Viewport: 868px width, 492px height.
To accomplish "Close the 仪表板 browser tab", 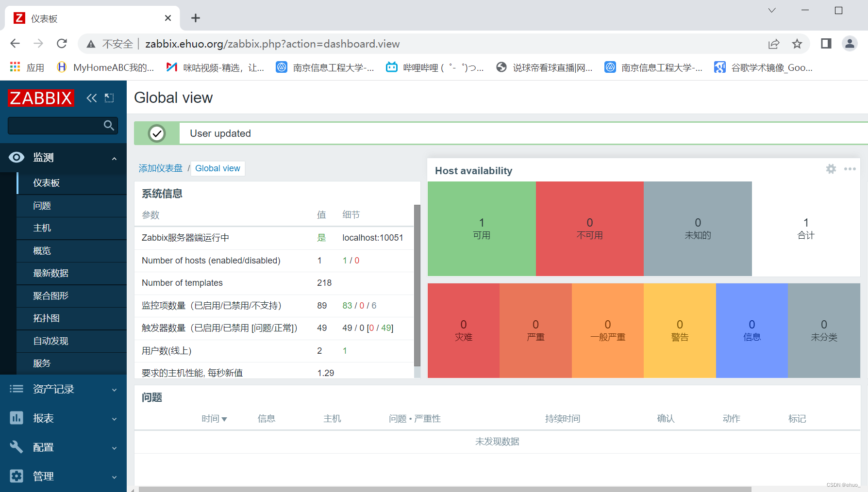I will pos(168,18).
